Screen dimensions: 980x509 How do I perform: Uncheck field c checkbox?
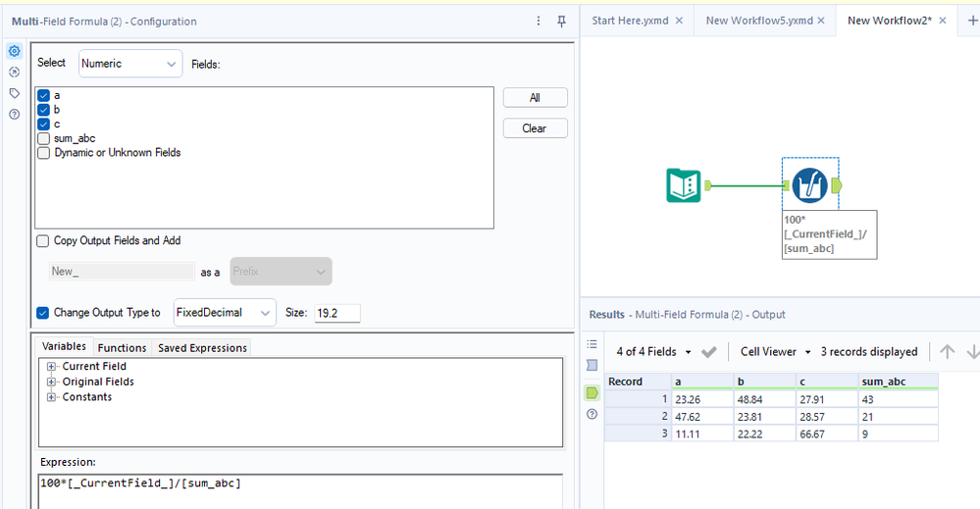[x=43, y=125]
